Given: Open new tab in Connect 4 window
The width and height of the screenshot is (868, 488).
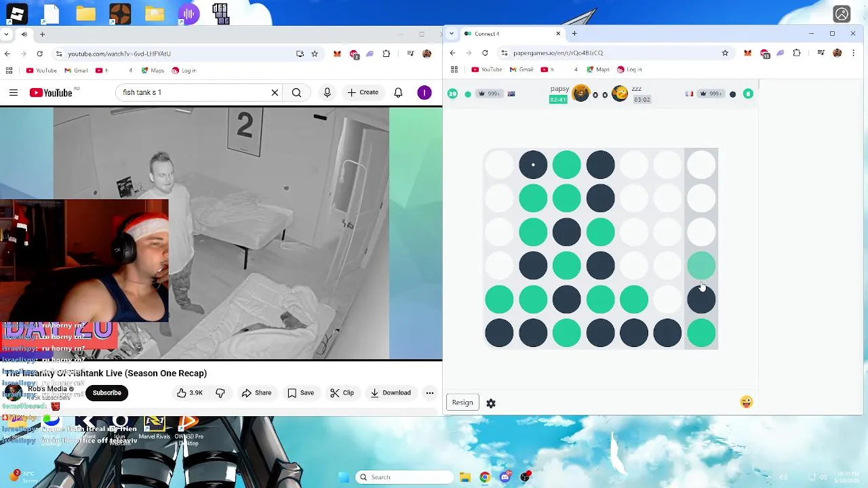Looking at the screenshot, I should coord(574,34).
